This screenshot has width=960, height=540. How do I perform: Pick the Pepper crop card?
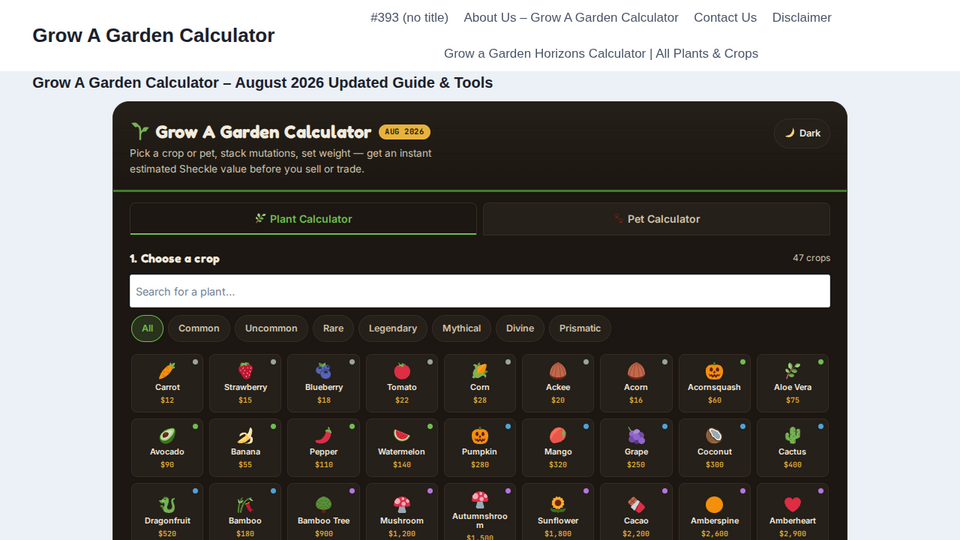(x=324, y=448)
